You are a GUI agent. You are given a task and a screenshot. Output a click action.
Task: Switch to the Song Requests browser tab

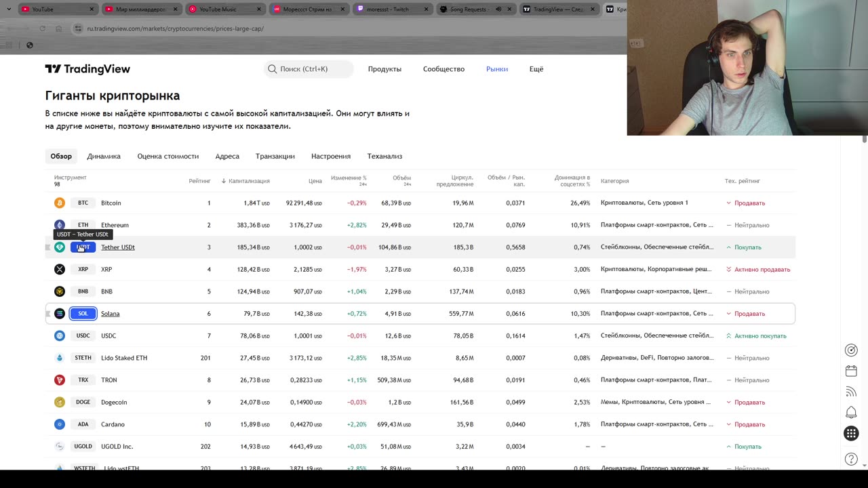tap(475, 9)
